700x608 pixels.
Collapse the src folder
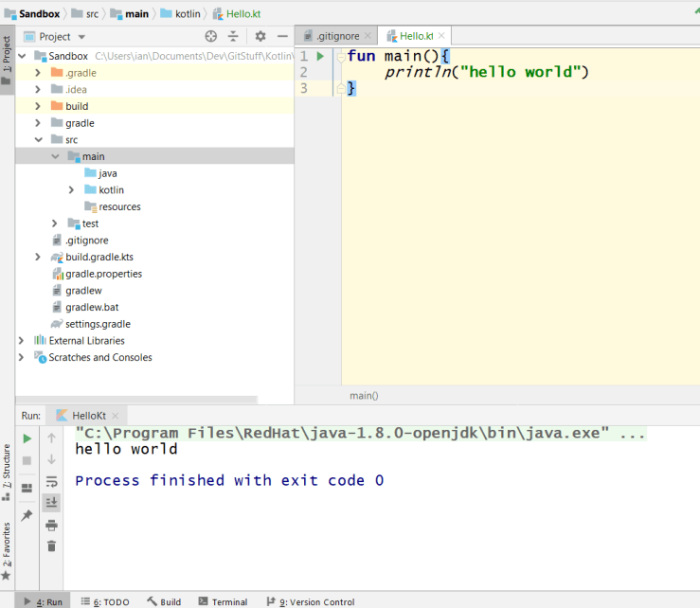(x=39, y=140)
